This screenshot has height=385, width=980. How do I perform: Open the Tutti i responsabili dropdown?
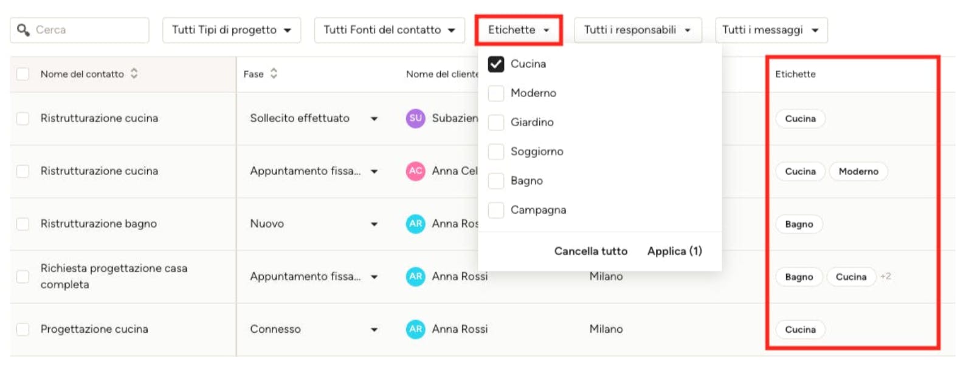[x=638, y=30]
